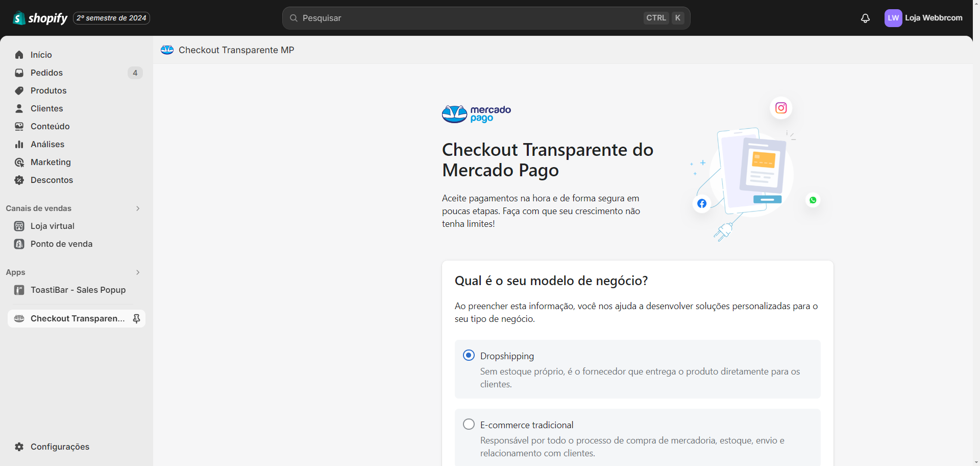Open Configurações settings
The width and height of the screenshot is (980, 466).
click(77, 447)
